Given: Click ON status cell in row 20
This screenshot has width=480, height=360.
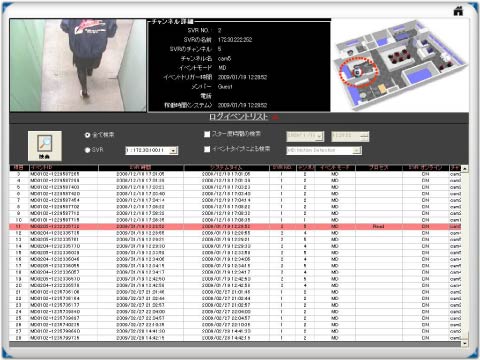Looking at the screenshot, I should coord(425,286).
